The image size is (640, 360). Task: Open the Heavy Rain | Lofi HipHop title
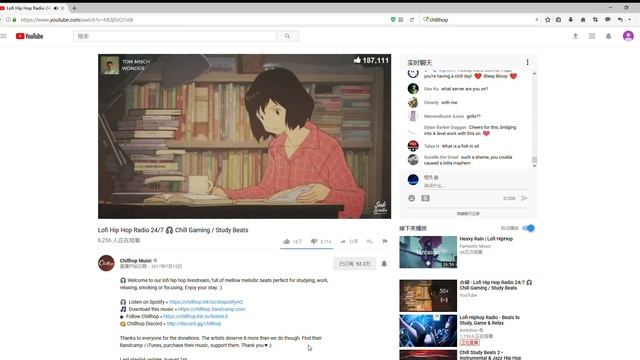pyautogui.click(x=486, y=239)
